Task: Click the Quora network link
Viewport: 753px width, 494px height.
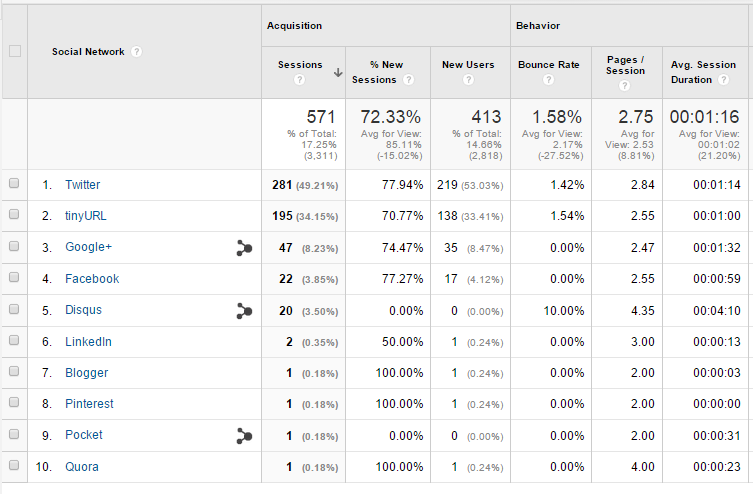Action: click(x=82, y=467)
